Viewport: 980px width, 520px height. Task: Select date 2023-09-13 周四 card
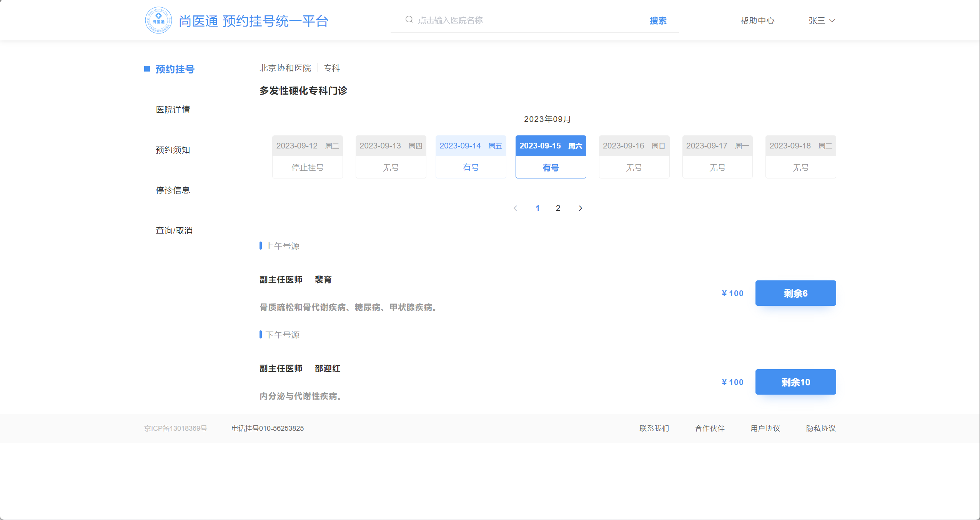(391, 157)
